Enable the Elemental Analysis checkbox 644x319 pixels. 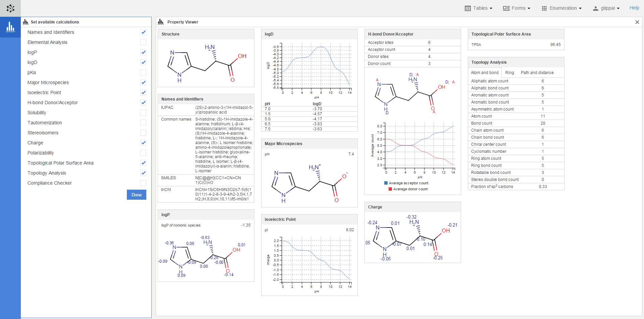click(143, 42)
